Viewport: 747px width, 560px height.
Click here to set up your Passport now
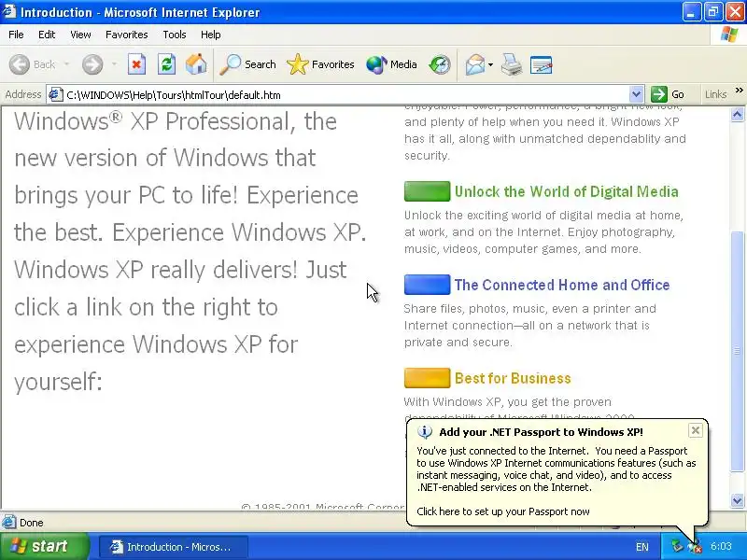click(x=503, y=511)
